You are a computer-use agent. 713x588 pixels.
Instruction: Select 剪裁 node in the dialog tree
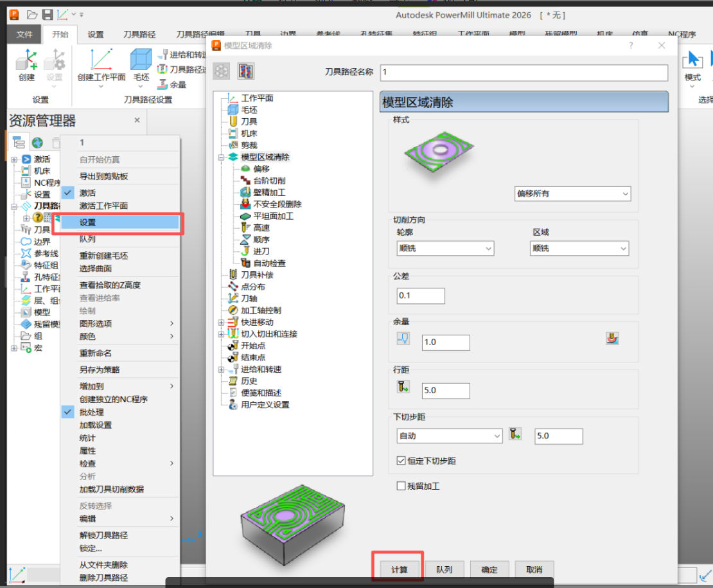pyautogui.click(x=249, y=145)
